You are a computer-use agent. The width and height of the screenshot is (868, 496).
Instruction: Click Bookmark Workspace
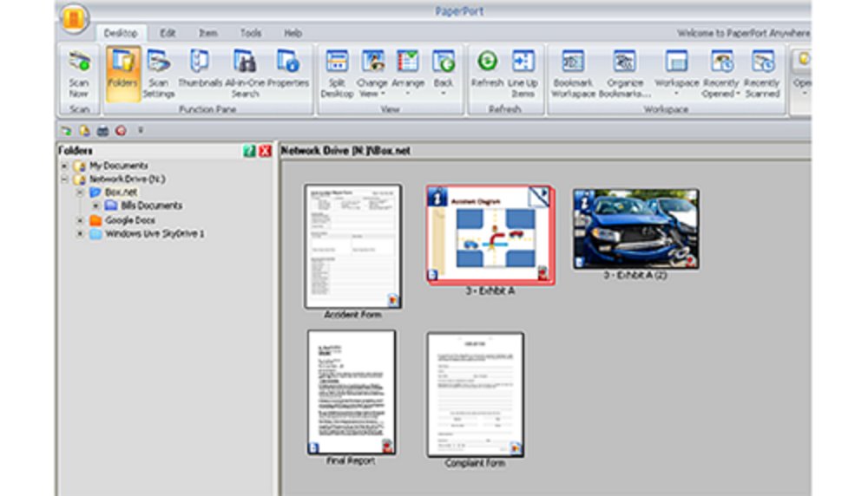coord(573,74)
